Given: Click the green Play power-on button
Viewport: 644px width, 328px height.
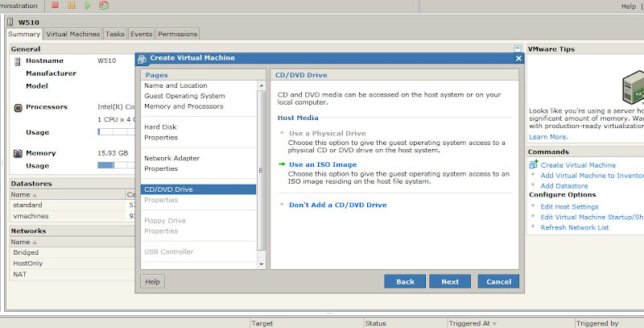Looking at the screenshot, I should point(88,5).
